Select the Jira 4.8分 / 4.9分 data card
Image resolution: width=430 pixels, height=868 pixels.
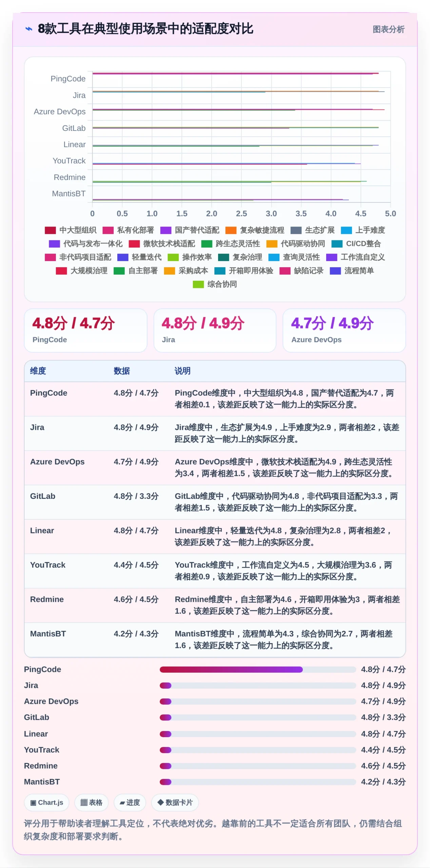[215, 330]
